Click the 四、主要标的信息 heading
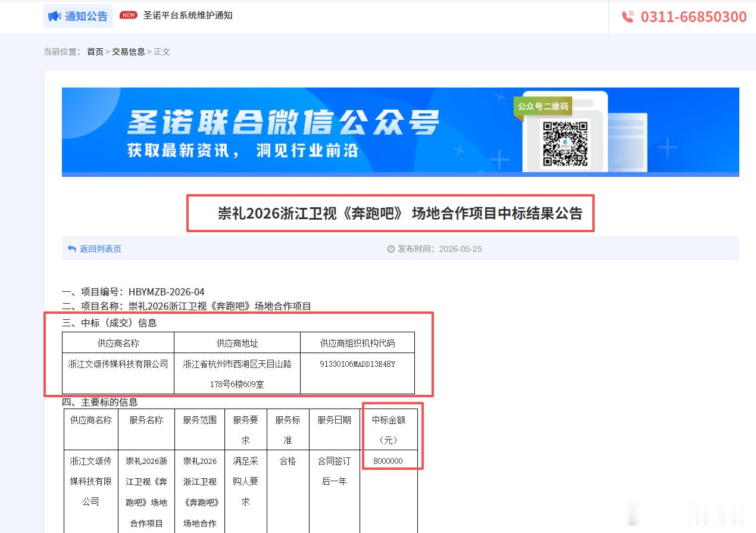Viewport: 756px width, 533px height. point(100,402)
